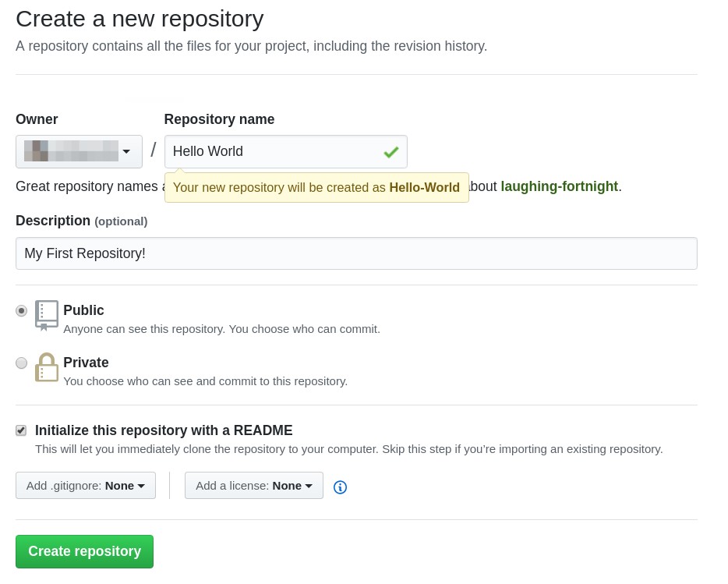The image size is (728, 584).
Task: Open the Add a license dropdown
Action: (253, 485)
